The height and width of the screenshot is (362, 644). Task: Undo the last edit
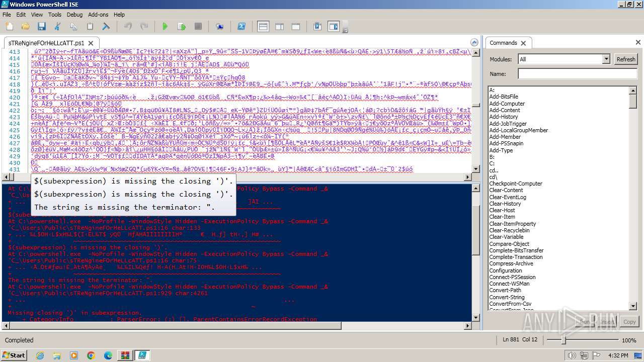[x=128, y=26]
